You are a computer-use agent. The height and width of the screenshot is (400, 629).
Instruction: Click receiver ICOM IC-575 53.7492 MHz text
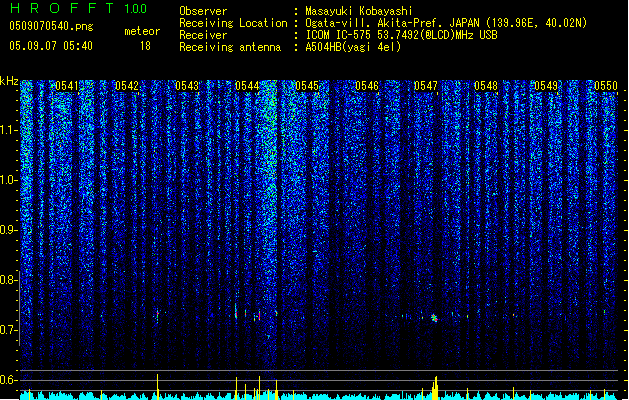[x=401, y=35]
